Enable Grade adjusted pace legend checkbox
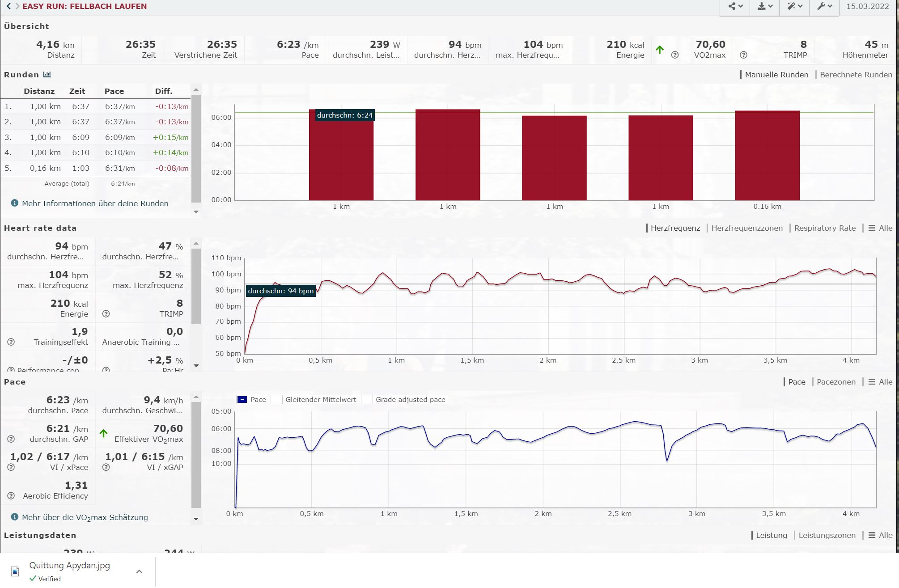 (367, 400)
